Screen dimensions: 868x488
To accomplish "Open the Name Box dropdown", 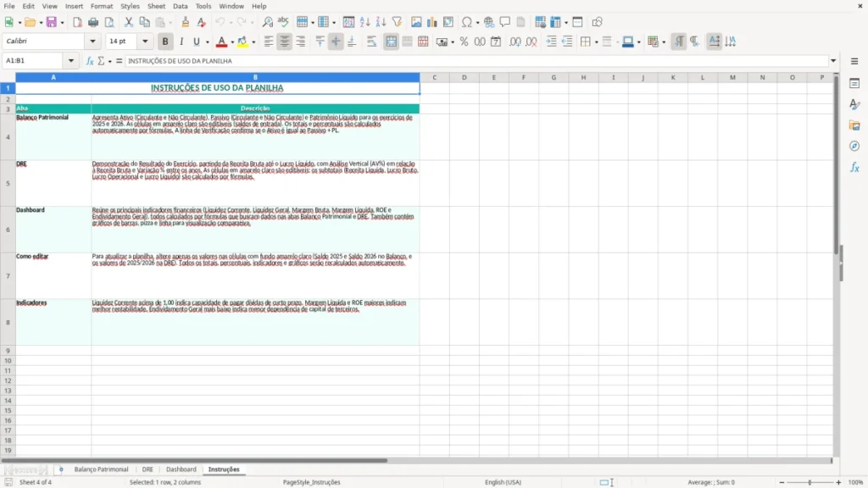I will point(71,61).
